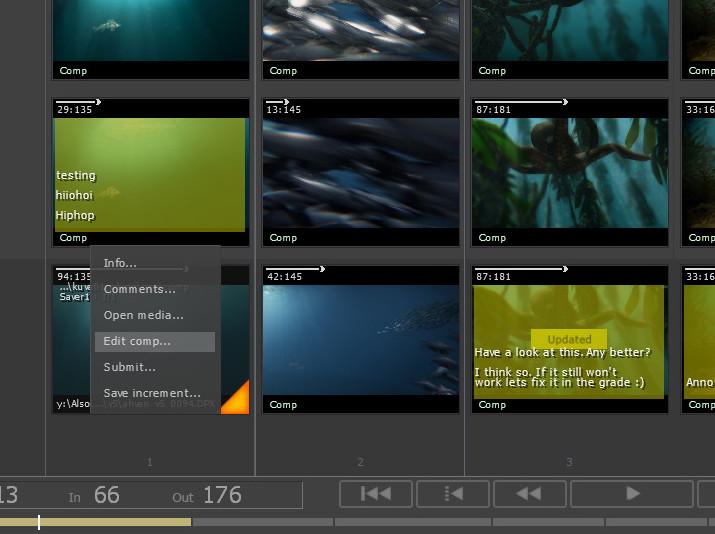Jump to first frame playback button

376,494
